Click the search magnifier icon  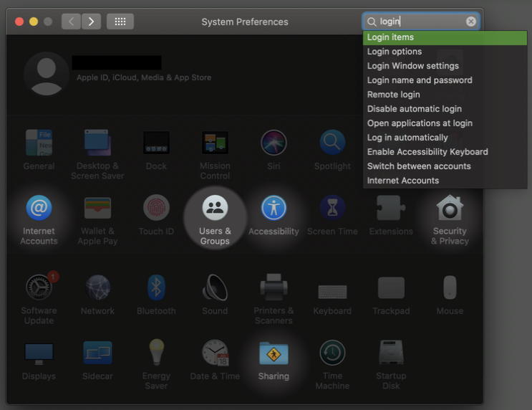372,22
